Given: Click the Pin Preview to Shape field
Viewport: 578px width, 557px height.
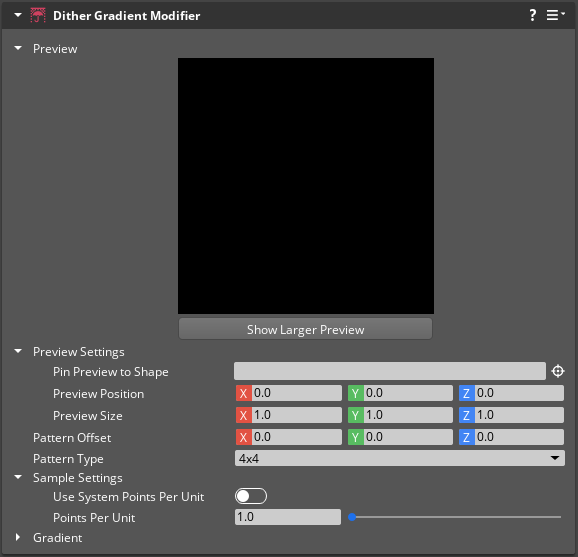Looking at the screenshot, I should pos(390,371).
